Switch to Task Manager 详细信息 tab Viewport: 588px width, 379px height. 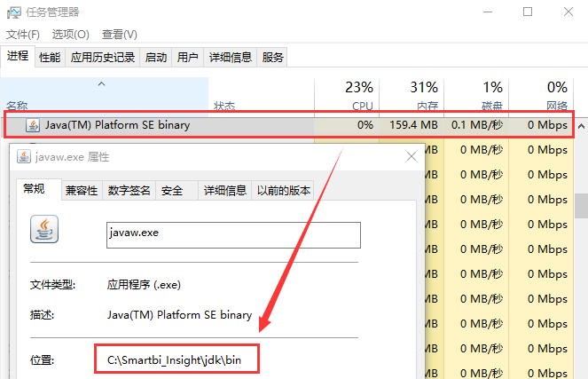pyautogui.click(x=231, y=58)
